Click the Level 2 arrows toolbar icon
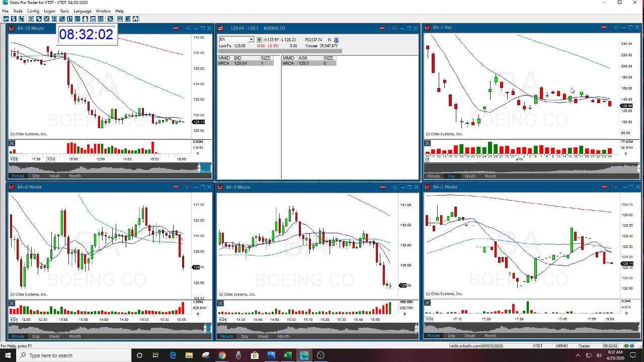This screenshot has height=362, width=644. pos(6,19)
